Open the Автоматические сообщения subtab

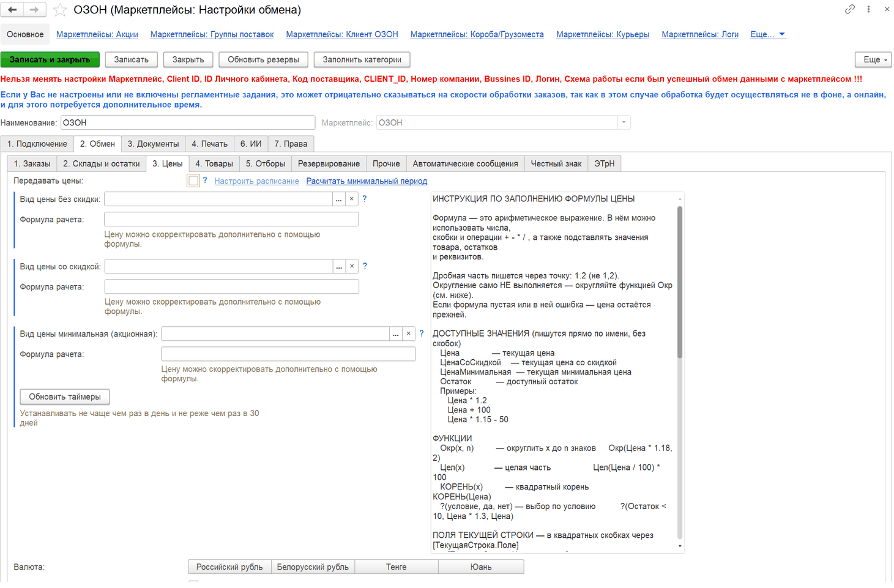465,163
